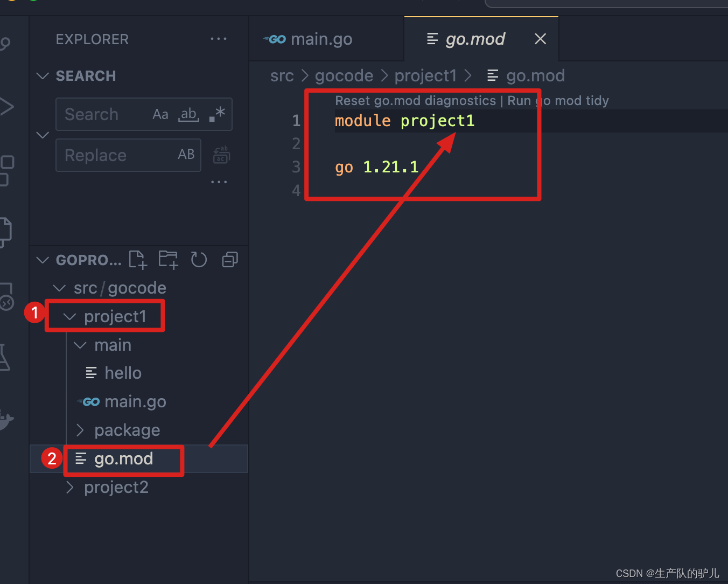Viewport: 728px width, 584px height.
Task: Toggle Match Case in search box
Action: coord(160,114)
